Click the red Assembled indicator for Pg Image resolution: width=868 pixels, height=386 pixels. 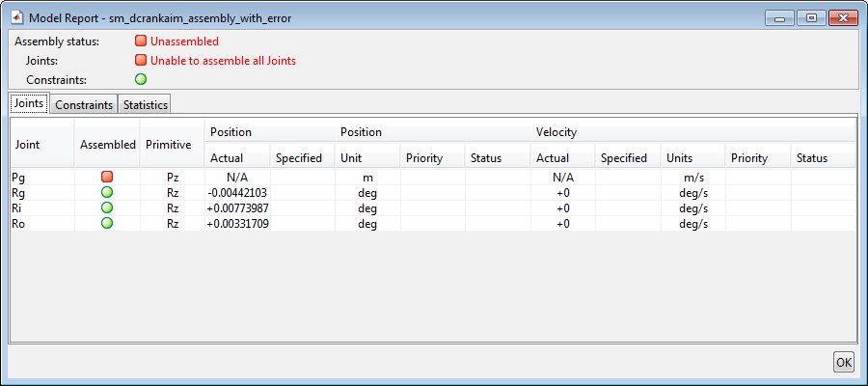click(x=107, y=177)
